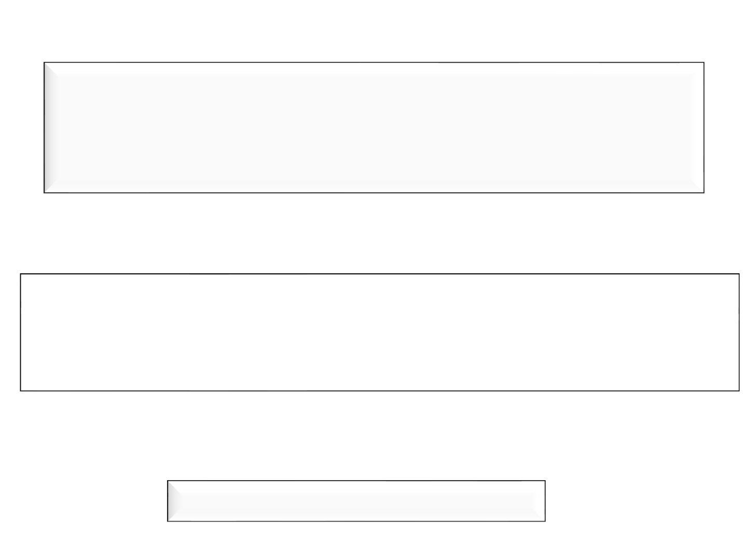Click bottom bevel edge of top box
The width and height of the screenshot is (747, 560).
pyautogui.click(x=374, y=188)
